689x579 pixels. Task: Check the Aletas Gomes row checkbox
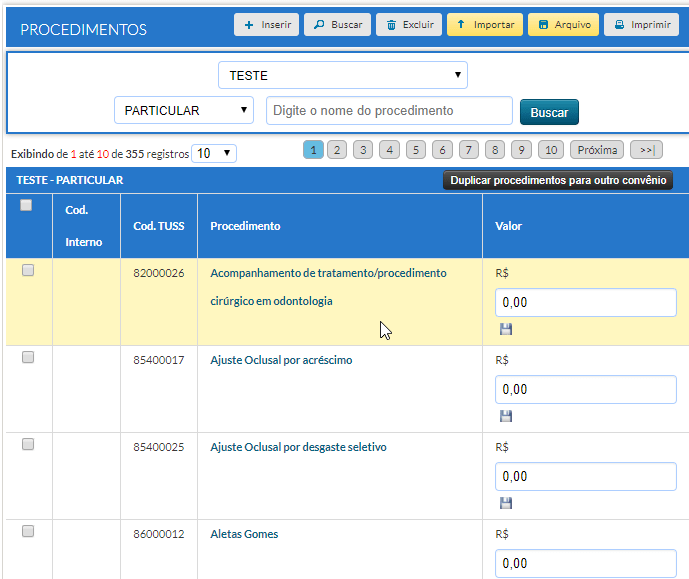click(x=28, y=531)
